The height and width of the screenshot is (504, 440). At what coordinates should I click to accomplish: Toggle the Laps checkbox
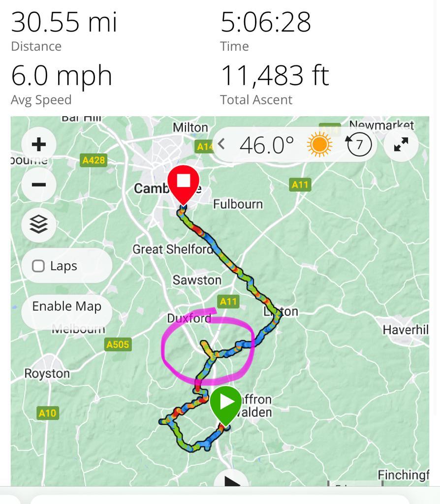38,266
